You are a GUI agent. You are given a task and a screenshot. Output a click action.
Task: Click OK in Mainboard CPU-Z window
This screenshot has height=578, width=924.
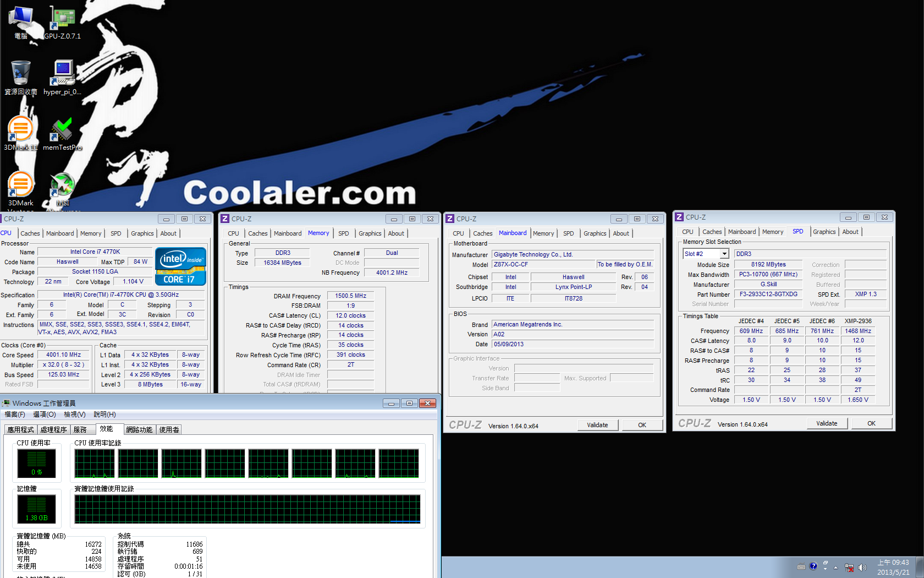point(642,425)
